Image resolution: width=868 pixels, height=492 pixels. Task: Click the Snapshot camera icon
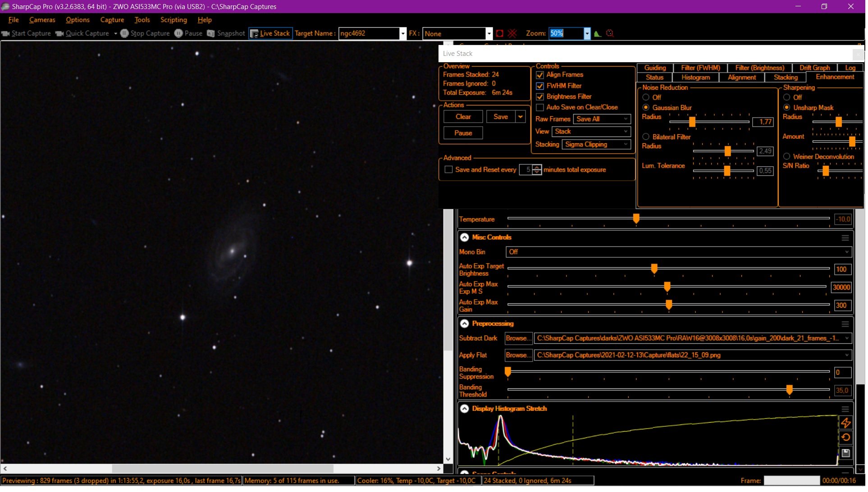click(211, 33)
